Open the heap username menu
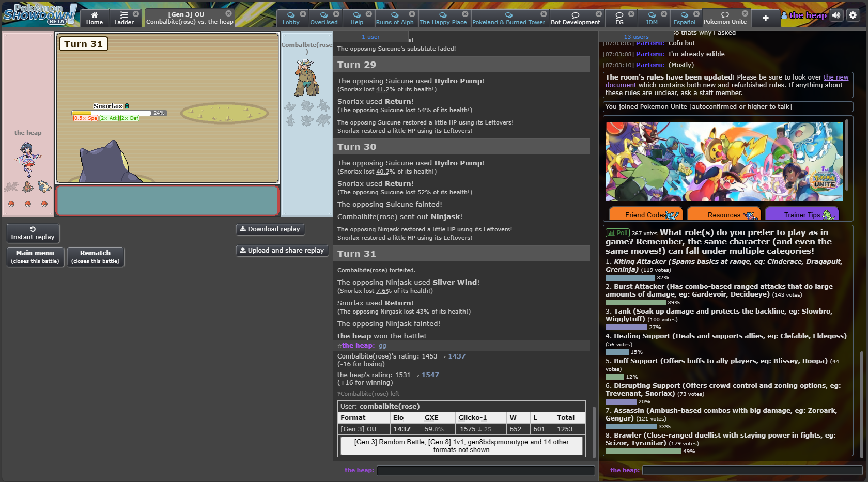The image size is (868, 482). (x=804, y=15)
